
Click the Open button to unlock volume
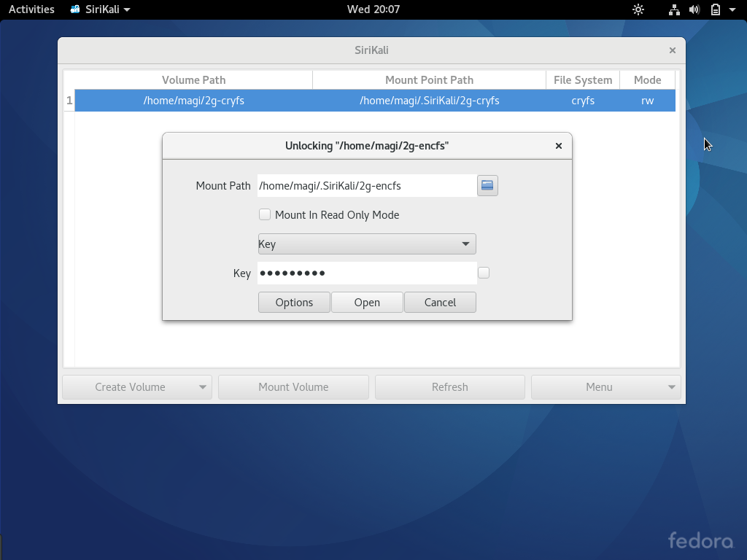click(367, 303)
